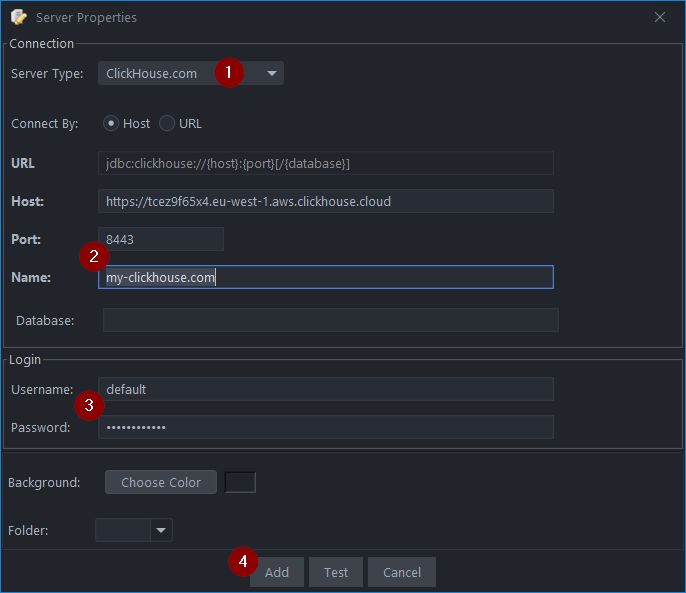The height and width of the screenshot is (593, 686).
Task: Click into the Host input field
Action: click(x=326, y=201)
